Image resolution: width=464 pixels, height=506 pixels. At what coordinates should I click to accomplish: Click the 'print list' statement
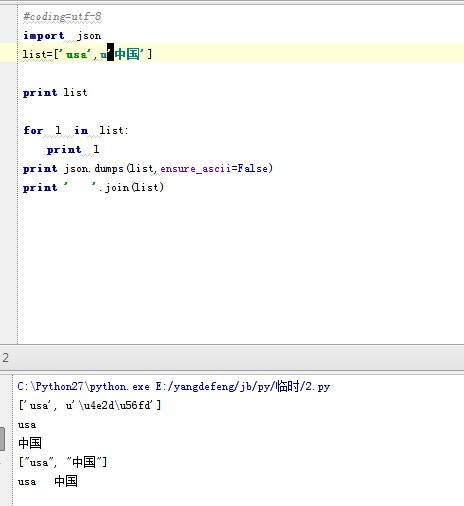click(x=55, y=92)
